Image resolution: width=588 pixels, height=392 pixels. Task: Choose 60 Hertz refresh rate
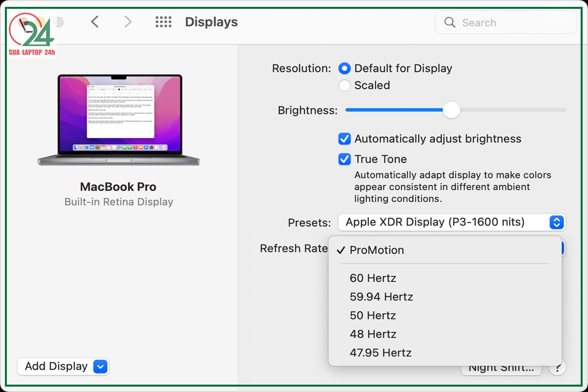(x=445, y=278)
